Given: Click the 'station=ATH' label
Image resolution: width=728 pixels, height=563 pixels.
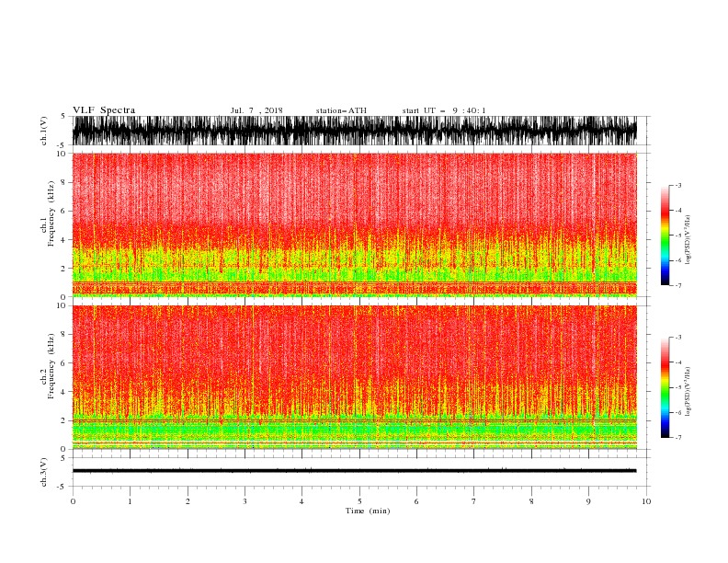Looking at the screenshot, I should click(x=341, y=110).
